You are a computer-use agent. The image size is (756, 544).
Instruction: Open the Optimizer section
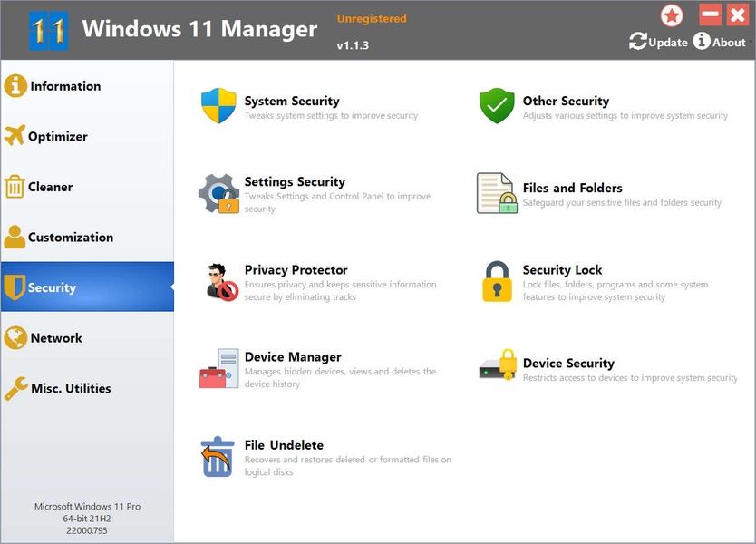[x=58, y=136]
